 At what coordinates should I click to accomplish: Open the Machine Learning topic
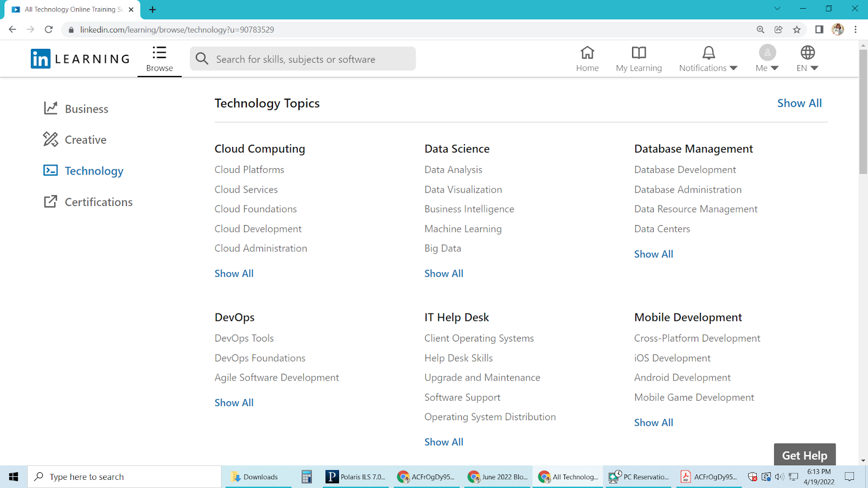(x=463, y=228)
